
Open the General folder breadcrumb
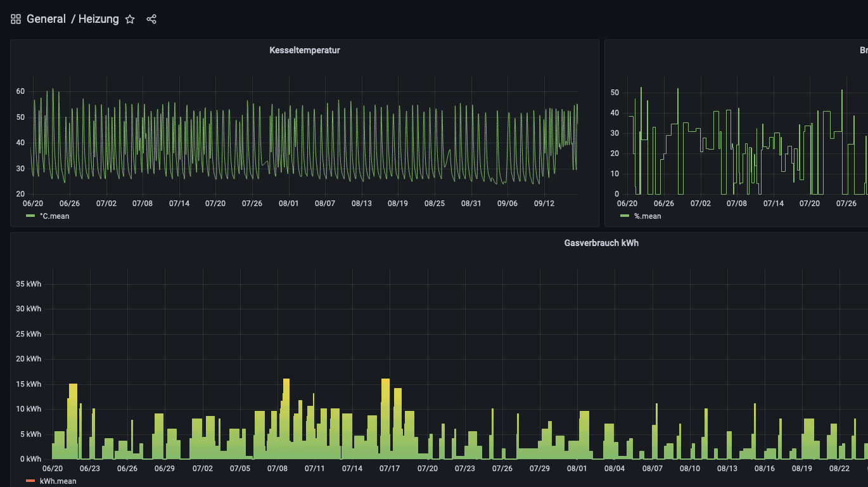tap(46, 19)
